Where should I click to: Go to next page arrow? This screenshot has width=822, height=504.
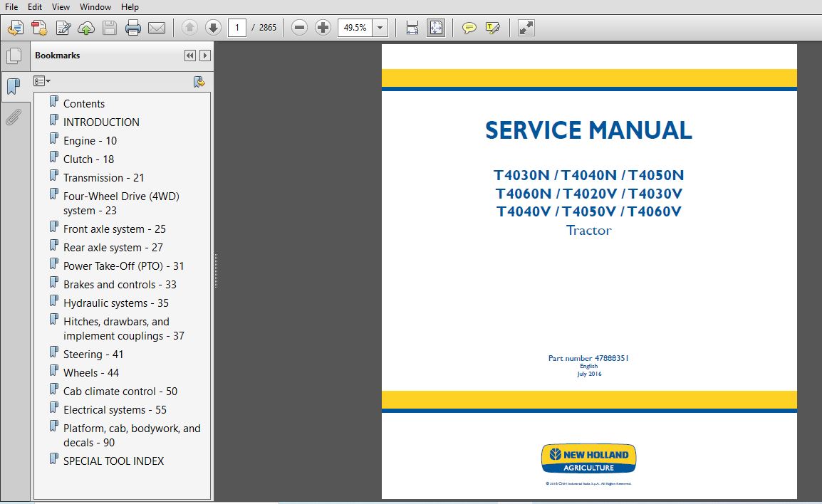(x=213, y=28)
